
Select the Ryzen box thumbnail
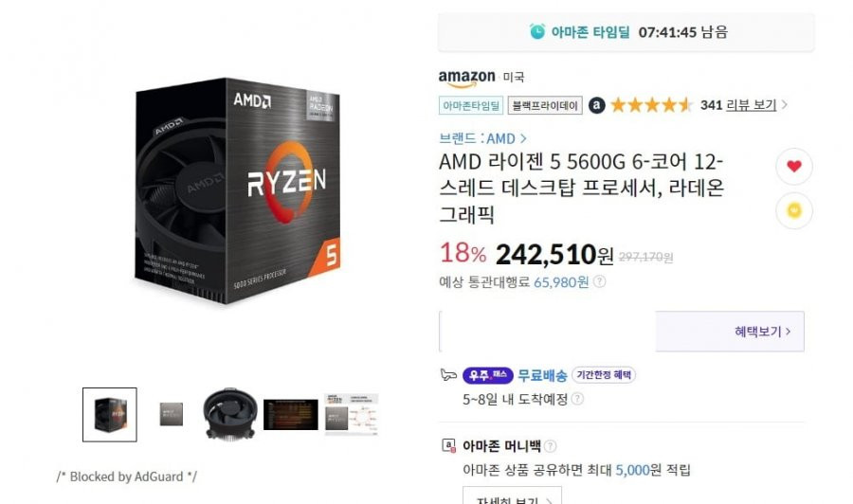(x=110, y=415)
